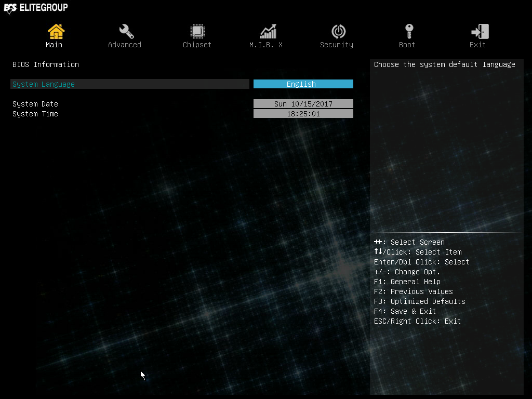The width and height of the screenshot is (532, 399).
Task: Switch to the Exit tab label
Action: point(477,45)
